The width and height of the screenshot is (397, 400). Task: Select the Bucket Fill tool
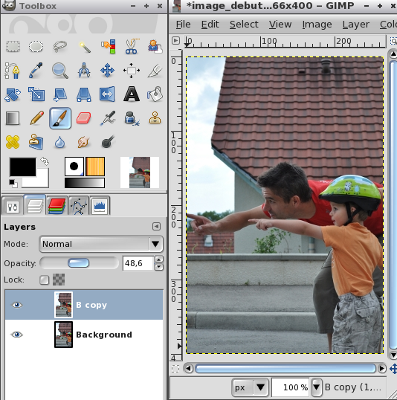click(x=155, y=94)
